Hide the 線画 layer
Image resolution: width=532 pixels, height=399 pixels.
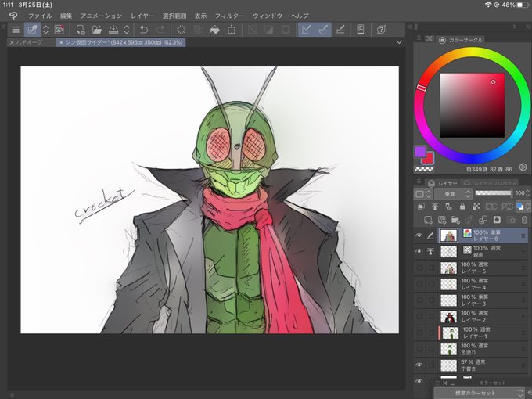pyautogui.click(x=419, y=251)
